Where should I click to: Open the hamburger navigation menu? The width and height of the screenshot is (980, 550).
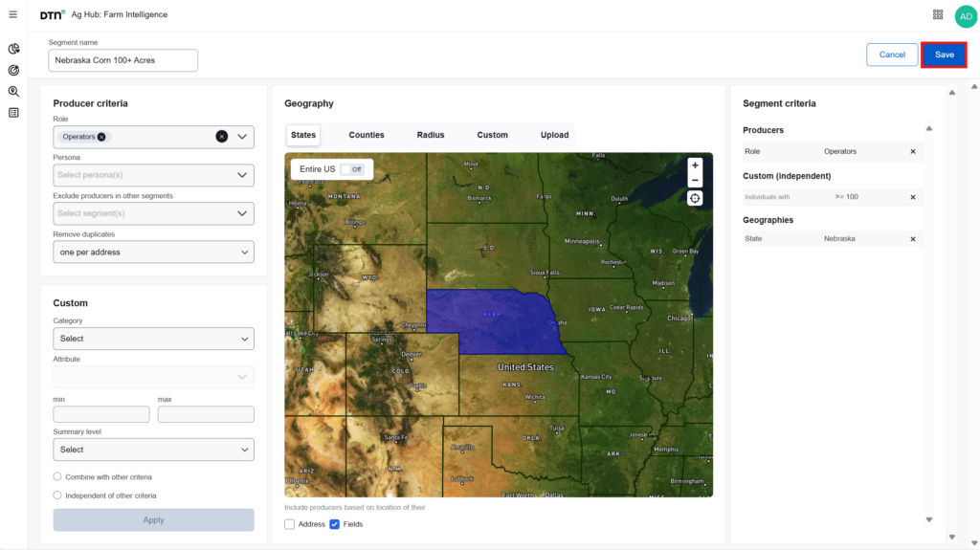12,14
